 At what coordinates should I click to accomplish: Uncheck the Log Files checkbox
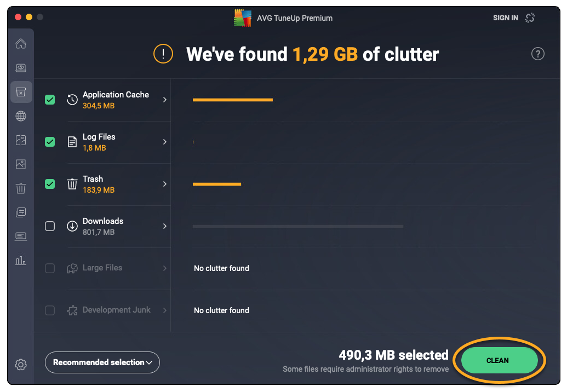[x=50, y=142]
